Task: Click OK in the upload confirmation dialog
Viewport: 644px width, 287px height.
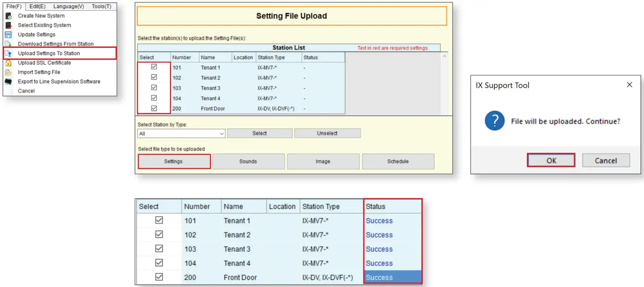Action: coord(551,160)
